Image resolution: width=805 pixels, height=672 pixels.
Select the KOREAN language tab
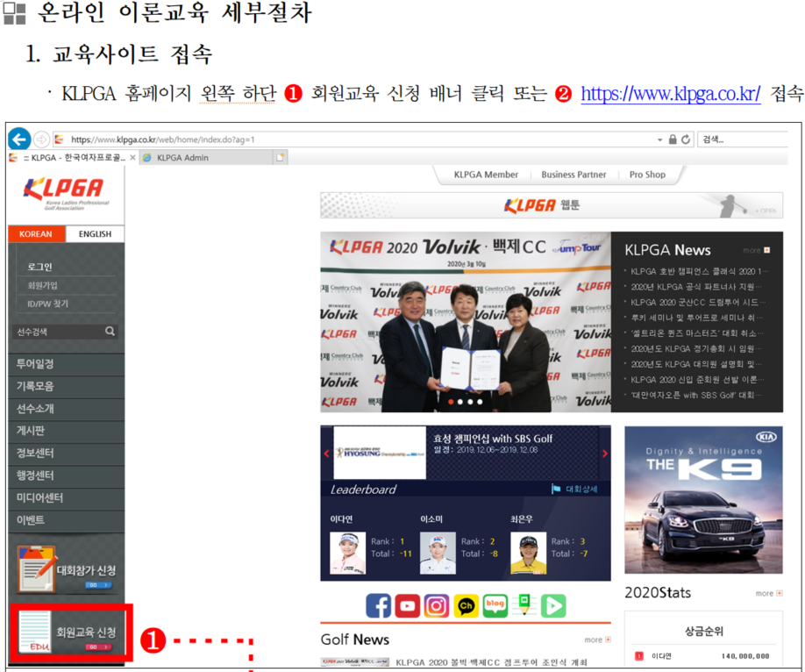click(x=36, y=233)
